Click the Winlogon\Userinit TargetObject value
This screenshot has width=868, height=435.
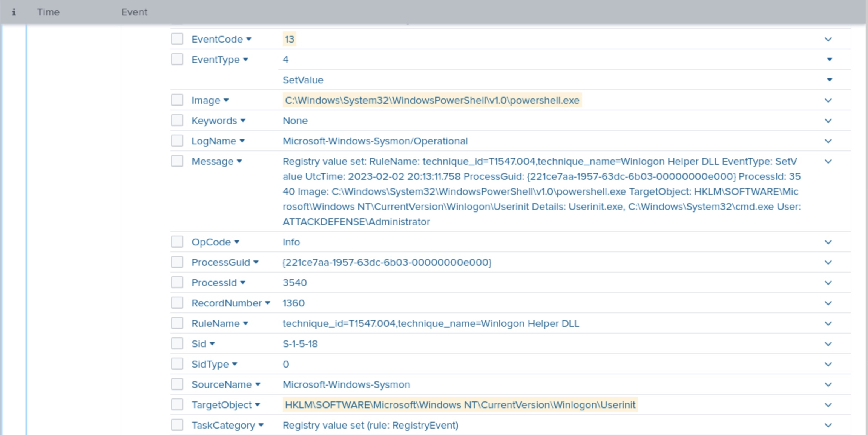460,405
